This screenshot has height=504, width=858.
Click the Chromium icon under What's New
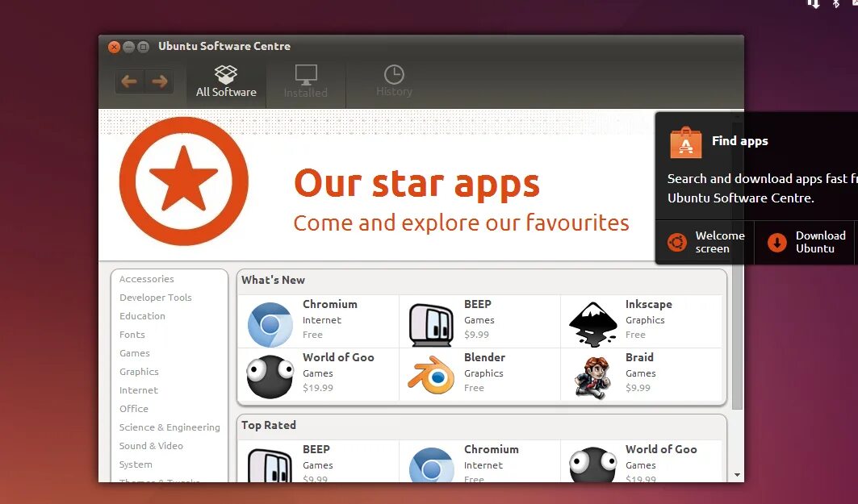[x=270, y=325]
